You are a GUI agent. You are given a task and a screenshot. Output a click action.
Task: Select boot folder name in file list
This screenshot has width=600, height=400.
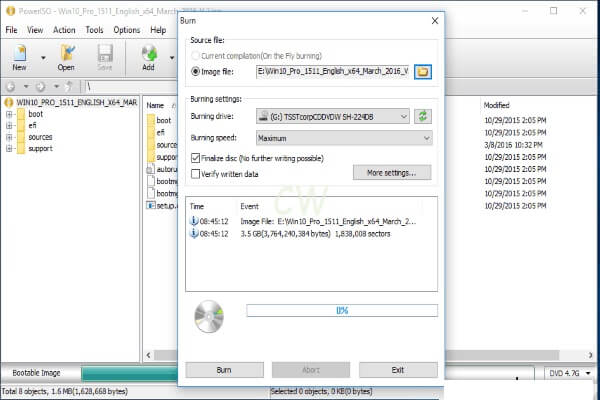[163, 120]
